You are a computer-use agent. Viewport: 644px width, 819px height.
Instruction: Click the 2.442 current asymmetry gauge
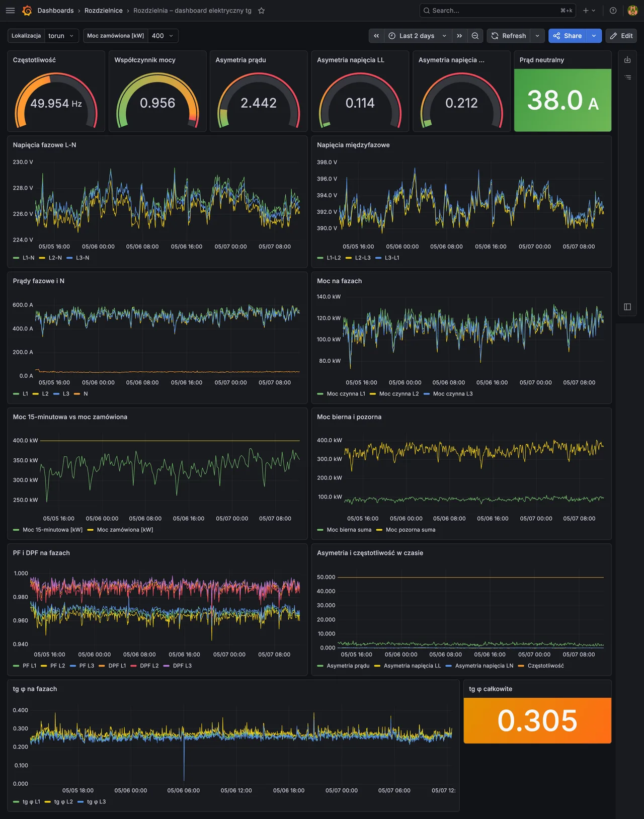(259, 100)
